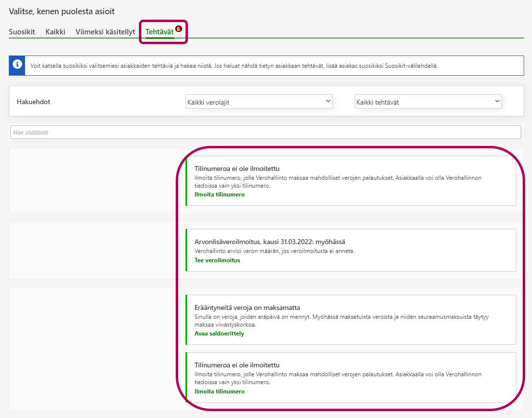Open the Tee veroilmoitus link

pyautogui.click(x=217, y=260)
